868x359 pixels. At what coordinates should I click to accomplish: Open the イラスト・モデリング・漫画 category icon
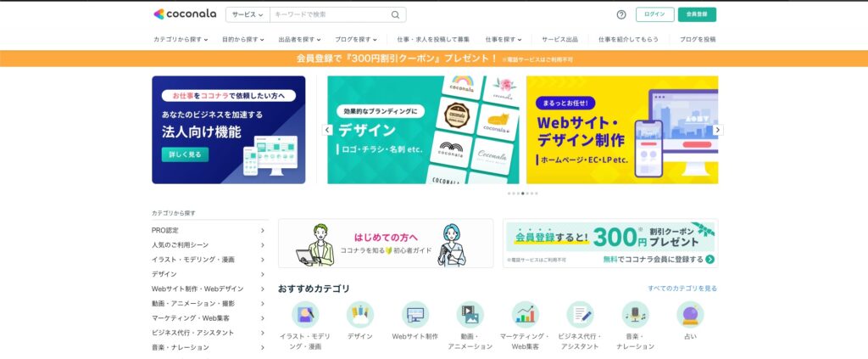[305, 315]
